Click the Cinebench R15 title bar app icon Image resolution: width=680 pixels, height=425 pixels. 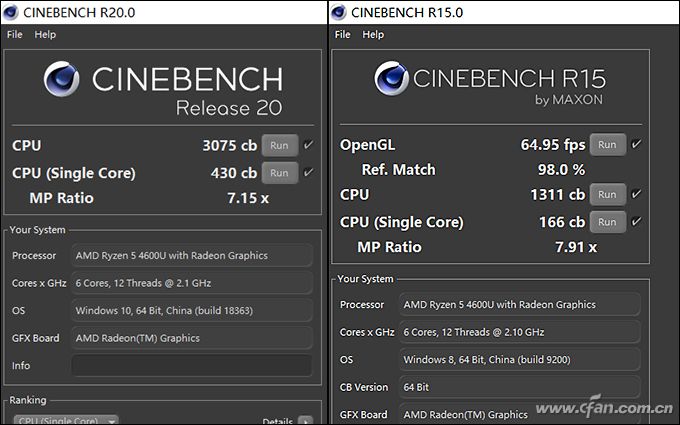pyautogui.click(x=339, y=12)
